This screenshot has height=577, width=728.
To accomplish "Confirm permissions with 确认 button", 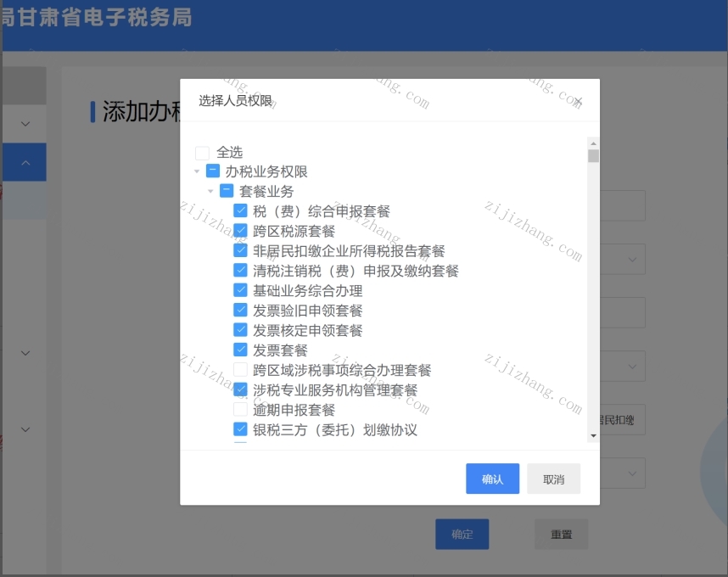I will pos(493,479).
